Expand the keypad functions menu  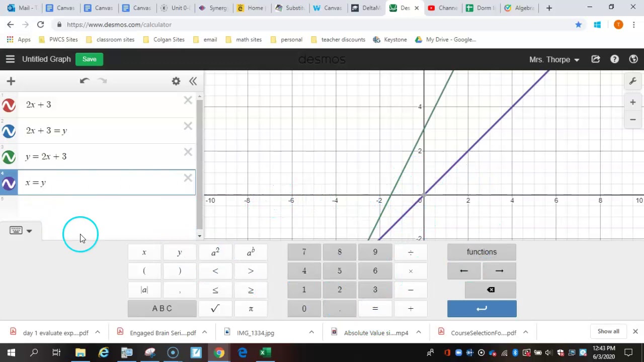point(481,252)
